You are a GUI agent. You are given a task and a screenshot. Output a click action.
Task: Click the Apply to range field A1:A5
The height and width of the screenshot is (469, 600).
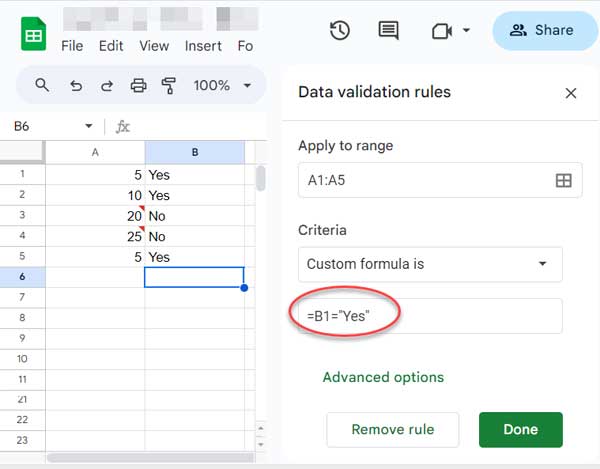[x=440, y=180]
